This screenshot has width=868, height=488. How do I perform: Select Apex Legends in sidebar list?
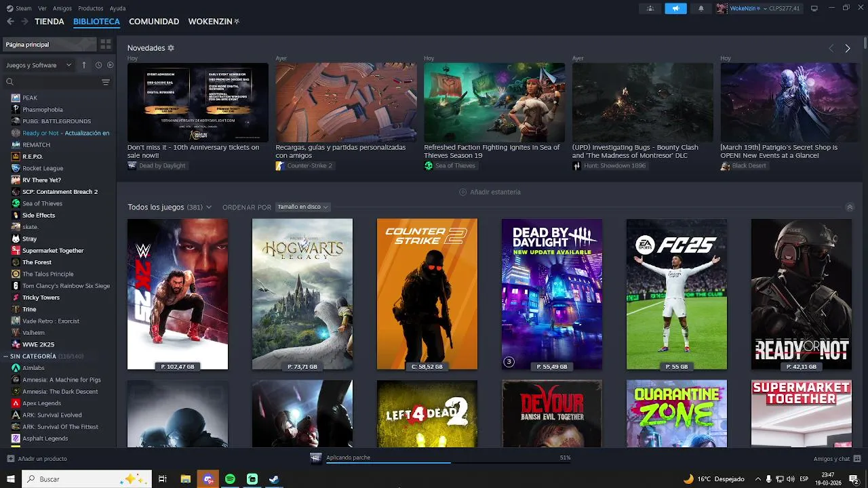click(41, 403)
